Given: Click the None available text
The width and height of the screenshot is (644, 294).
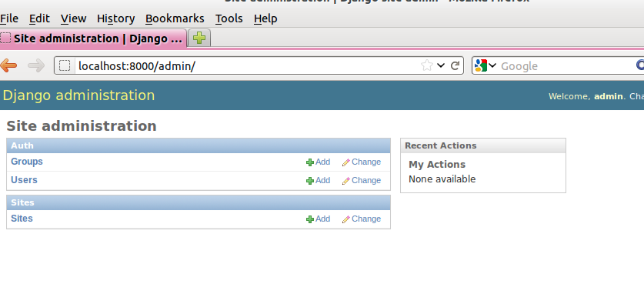Looking at the screenshot, I should pos(442,179).
